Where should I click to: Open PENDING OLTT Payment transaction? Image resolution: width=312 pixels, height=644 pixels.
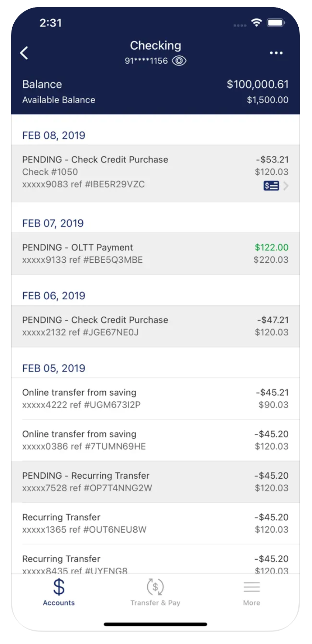pos(155,254)
